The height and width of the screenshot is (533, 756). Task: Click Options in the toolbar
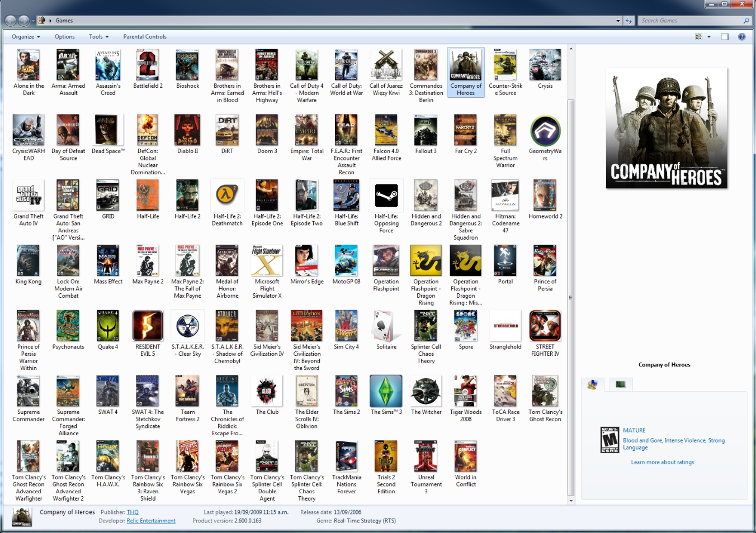pyautogui.click(x=65, y=37)
